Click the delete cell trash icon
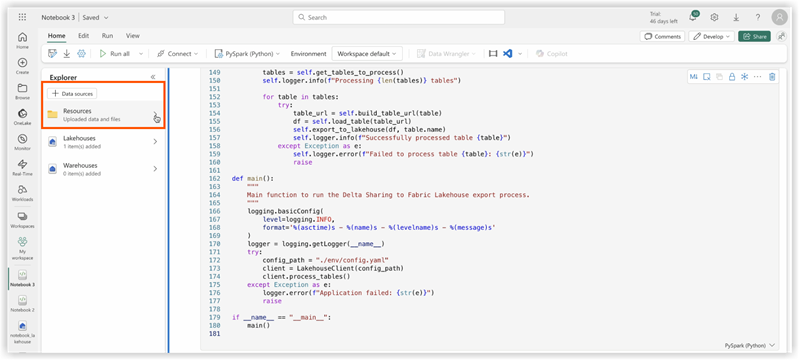This screenshot has height=360, width=799. tap(772, 77)
